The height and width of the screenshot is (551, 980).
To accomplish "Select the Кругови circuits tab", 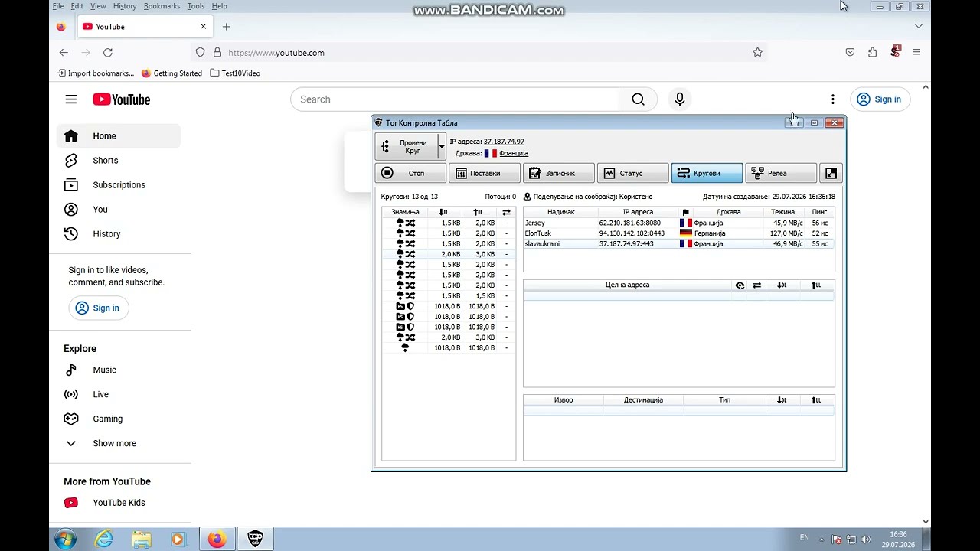I will coord(707,173).
